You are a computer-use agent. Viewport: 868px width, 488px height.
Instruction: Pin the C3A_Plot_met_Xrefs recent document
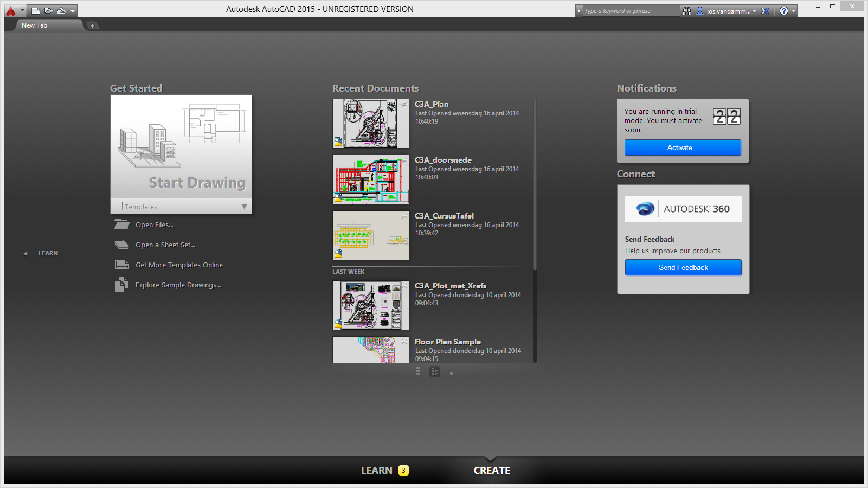[x=404, y=286]
